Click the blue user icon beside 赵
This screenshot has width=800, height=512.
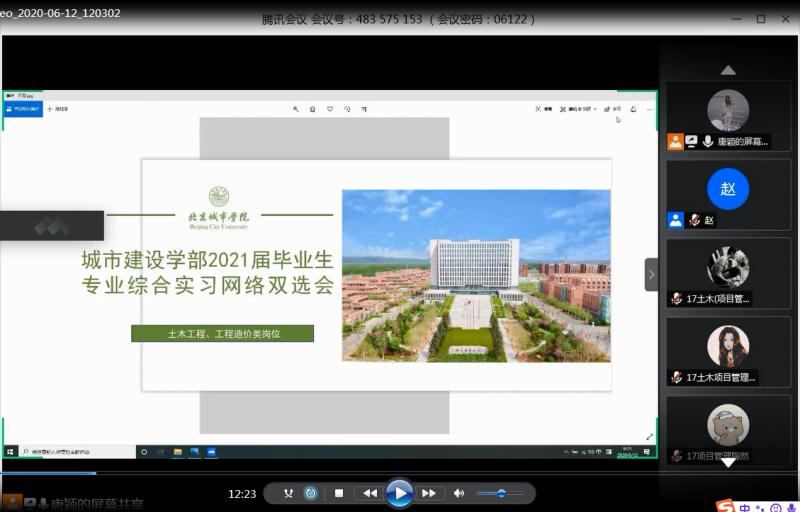pos(675,220)
